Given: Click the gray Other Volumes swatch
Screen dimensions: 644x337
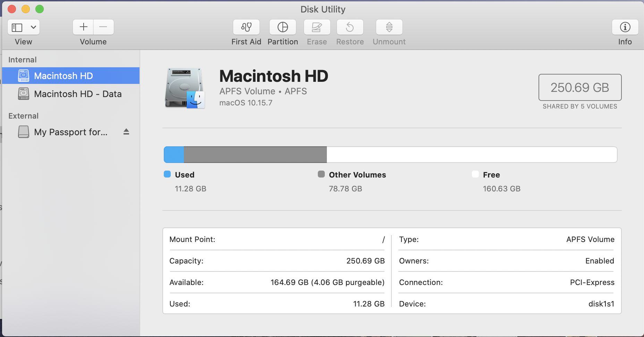Looking at the screenshot, I should click(321, 174).
